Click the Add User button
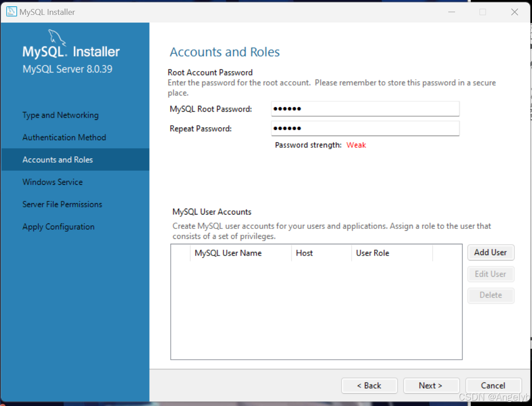 coord(491,252)
